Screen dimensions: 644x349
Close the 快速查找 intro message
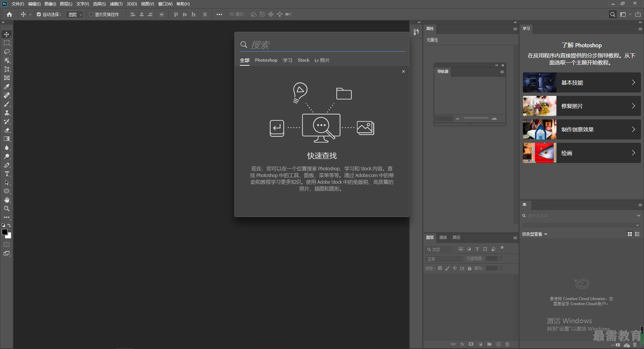pyautogui.click(x=404, y=71)
